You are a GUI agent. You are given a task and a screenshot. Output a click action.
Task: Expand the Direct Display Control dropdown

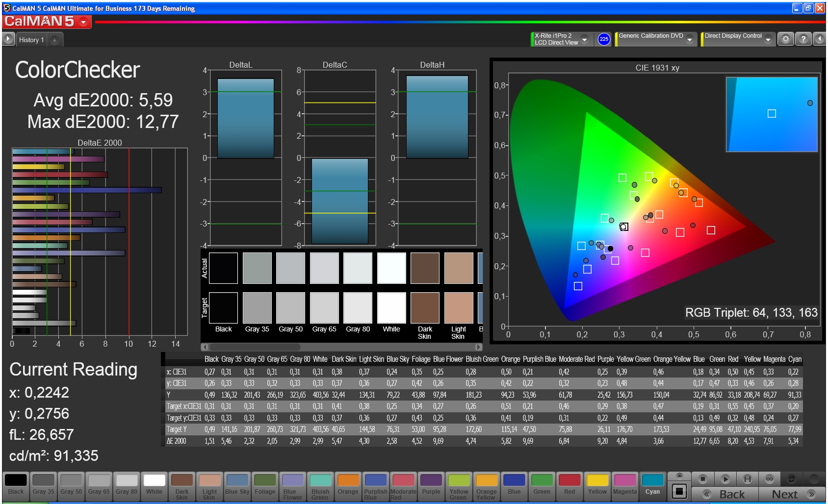coord(768,39)
